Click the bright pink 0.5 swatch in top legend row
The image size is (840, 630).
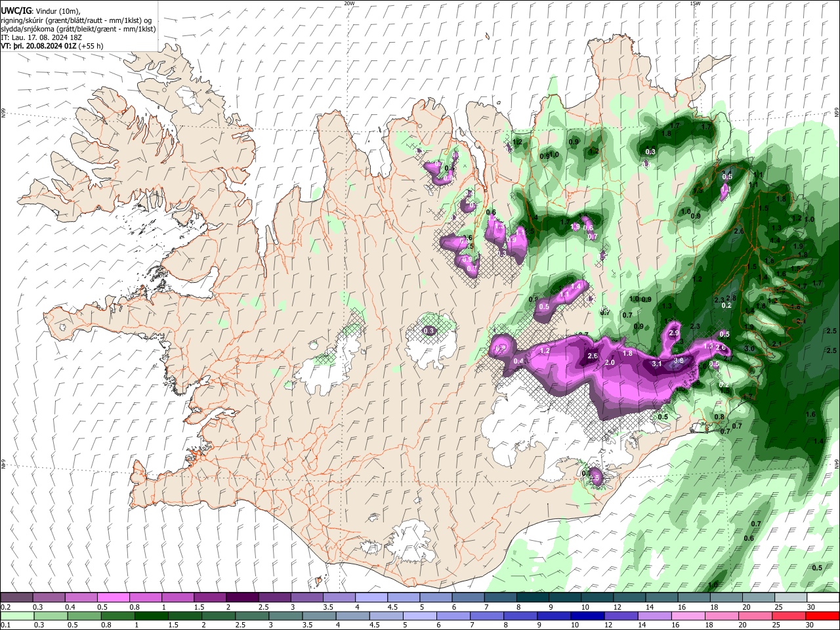pos(114,597)
